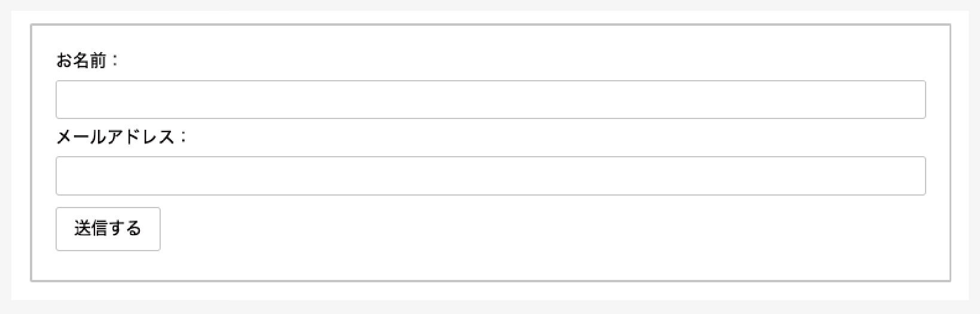
Task: Focus the name entry box
Action: pyautogui.click(x=490, y=99)
